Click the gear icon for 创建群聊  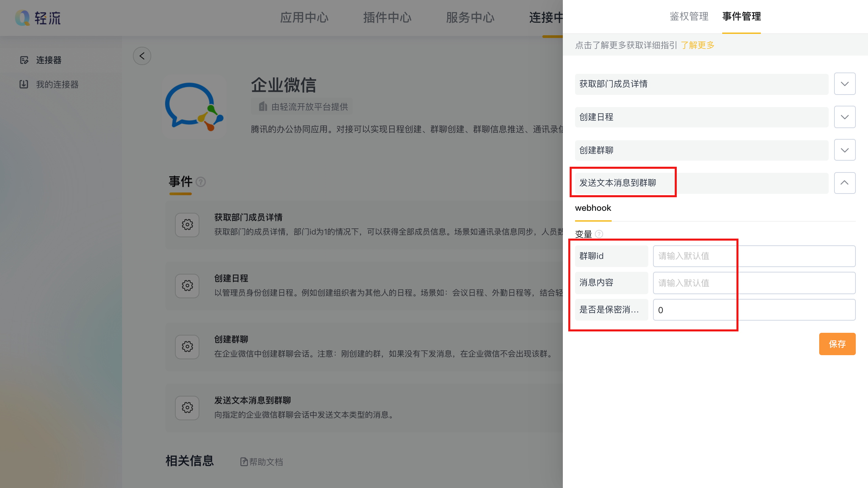187,347
